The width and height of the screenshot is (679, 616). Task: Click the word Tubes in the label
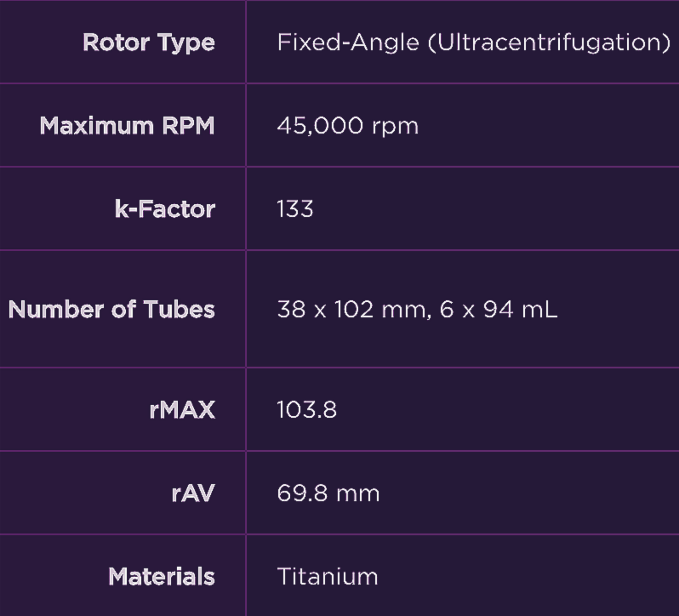point(179,309)
